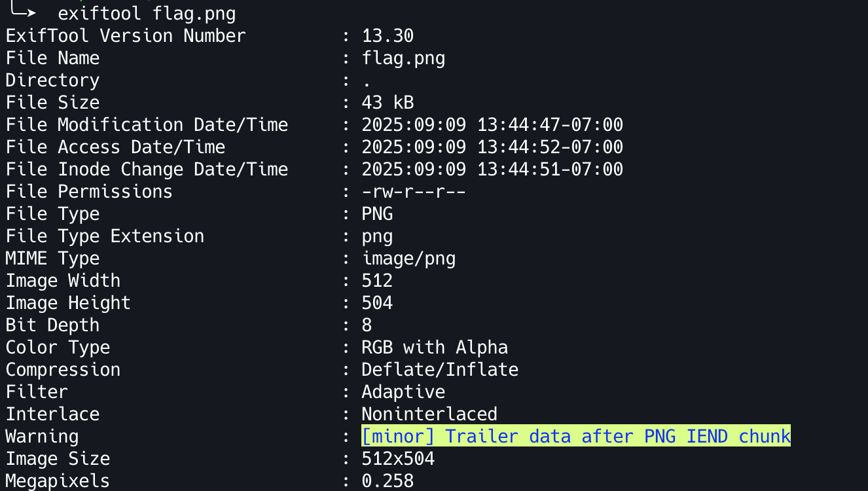Click the Interlace value Noninterlaced

[429, 414]
